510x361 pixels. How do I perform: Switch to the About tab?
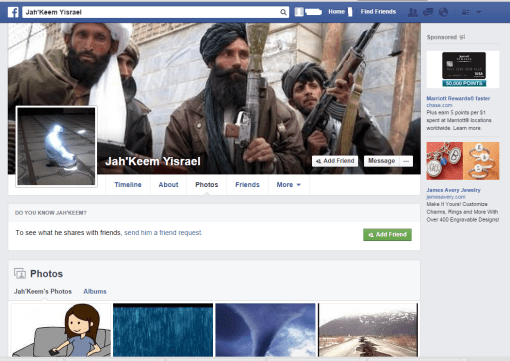click(x=168, y=185)
